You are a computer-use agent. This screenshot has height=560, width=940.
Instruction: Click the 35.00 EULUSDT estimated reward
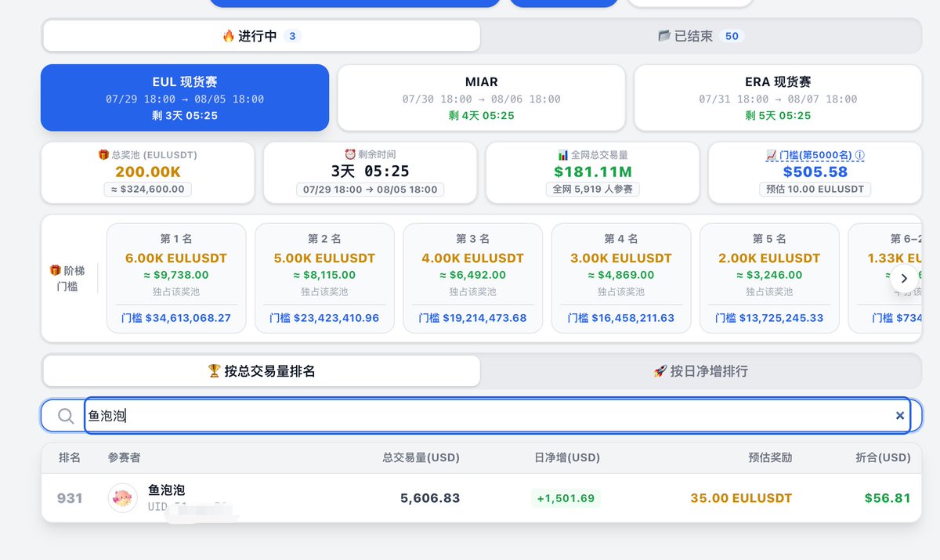pos(741,498)
